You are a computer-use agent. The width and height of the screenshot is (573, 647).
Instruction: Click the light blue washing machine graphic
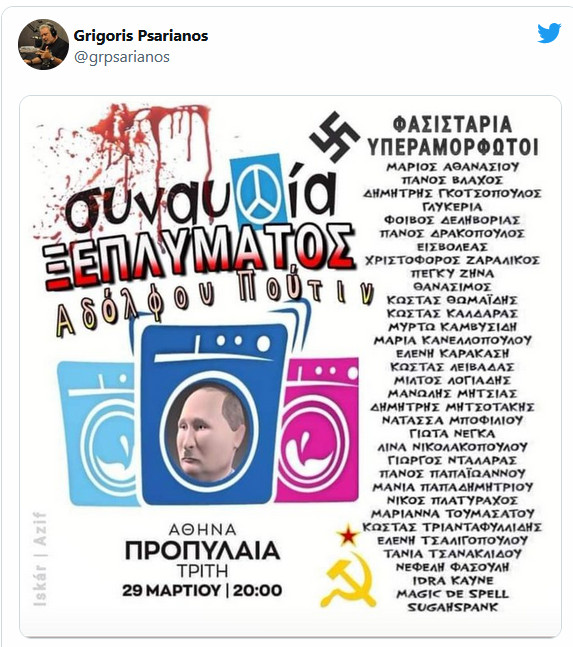(98, 433)
